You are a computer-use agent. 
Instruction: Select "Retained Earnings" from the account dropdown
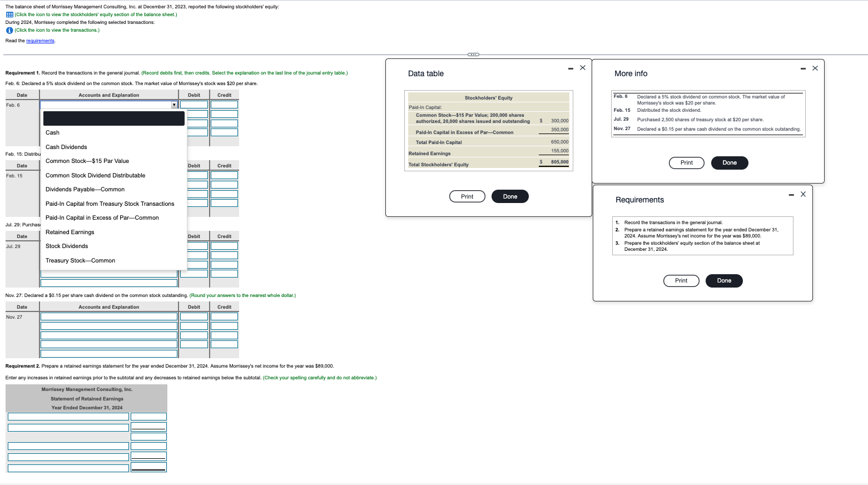point(70,232)
